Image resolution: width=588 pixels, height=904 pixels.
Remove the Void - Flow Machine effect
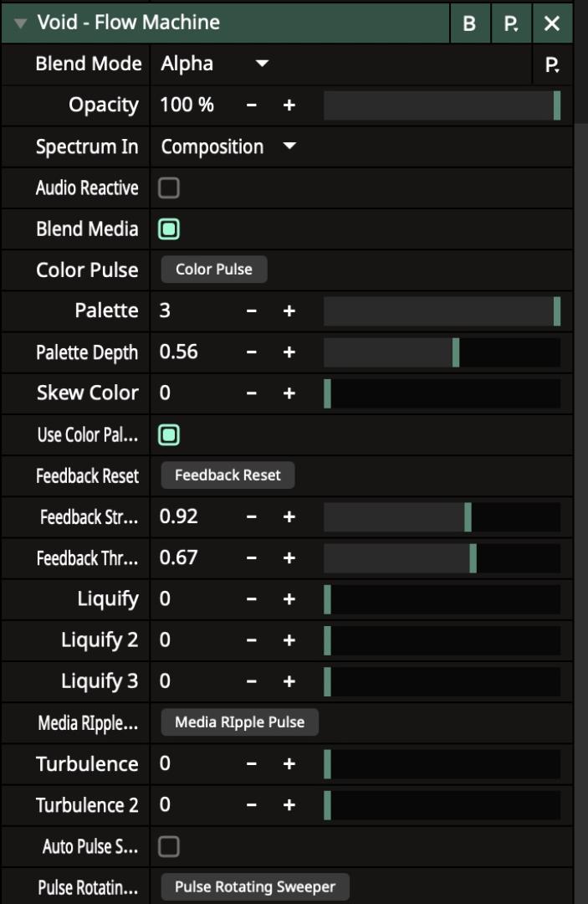tap(552, 23)
